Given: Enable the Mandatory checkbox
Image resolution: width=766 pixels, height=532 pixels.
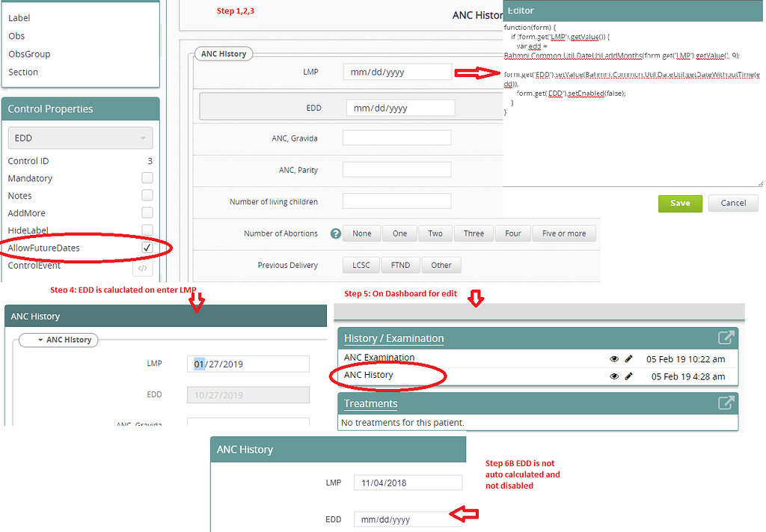Looking at the screenshot, I should coord(147,178).
